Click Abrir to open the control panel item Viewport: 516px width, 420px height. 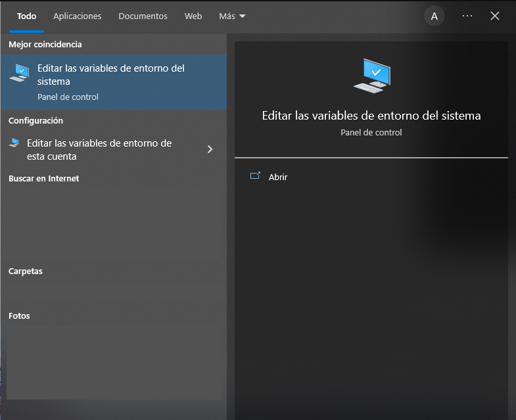[x=278, y=177]
